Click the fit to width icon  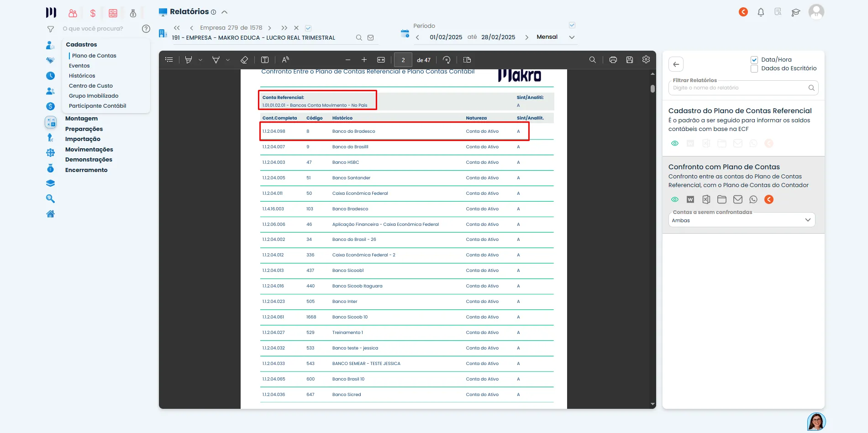tap(381, 60)
